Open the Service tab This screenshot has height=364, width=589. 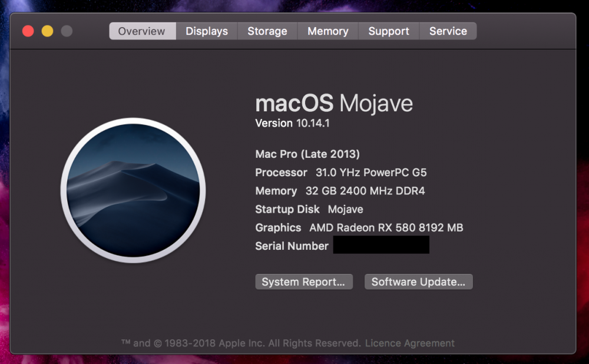point(448,31)
